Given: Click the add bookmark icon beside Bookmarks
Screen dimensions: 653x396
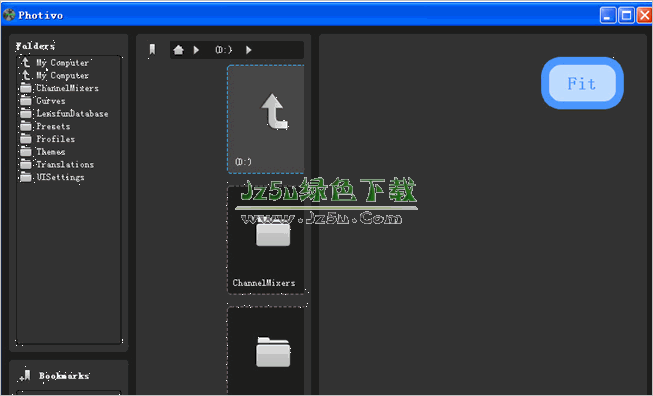Looking at the screenshot, I should click(25, 376).
